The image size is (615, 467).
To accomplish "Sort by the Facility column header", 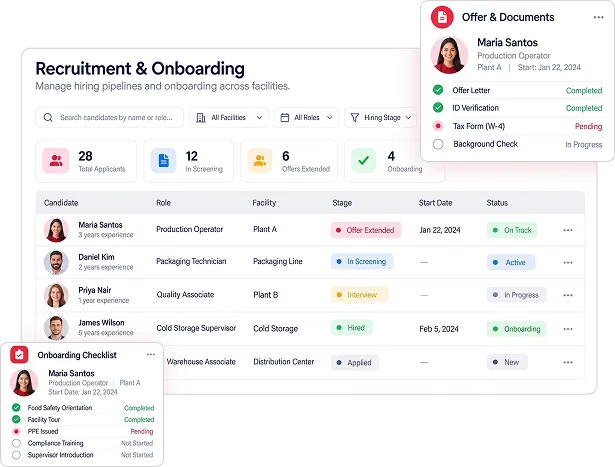I will click(x=264, y=203).
